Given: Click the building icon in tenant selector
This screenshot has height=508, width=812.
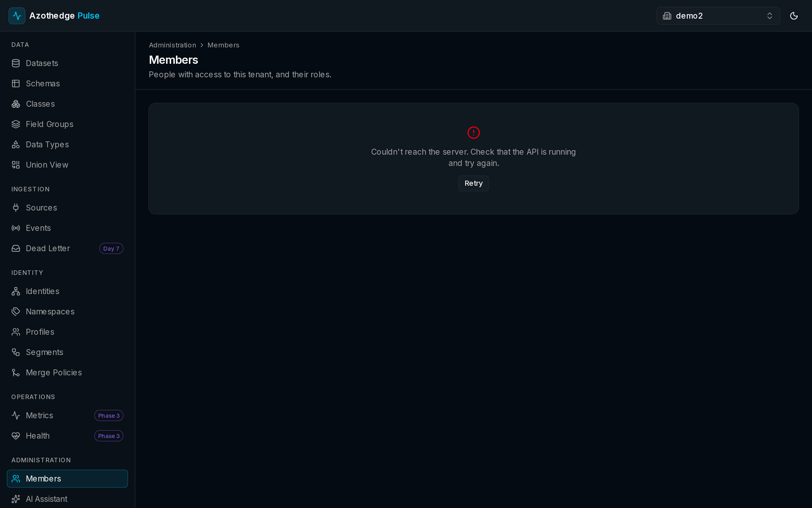Looking at the screenshot, I should click(x=667, y=16).
